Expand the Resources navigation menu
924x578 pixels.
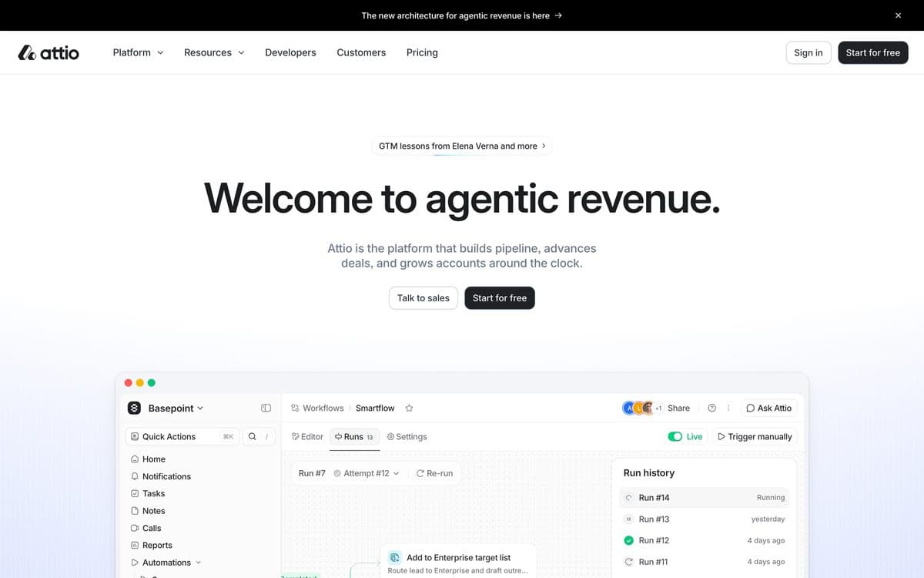point(214,52)
